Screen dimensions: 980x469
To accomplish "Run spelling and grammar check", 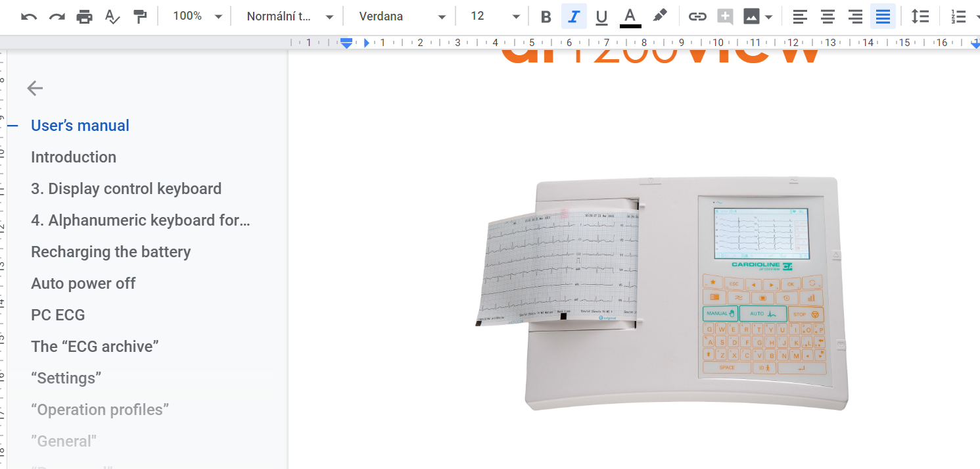I will pyautogui.click(x=112, y=16).
